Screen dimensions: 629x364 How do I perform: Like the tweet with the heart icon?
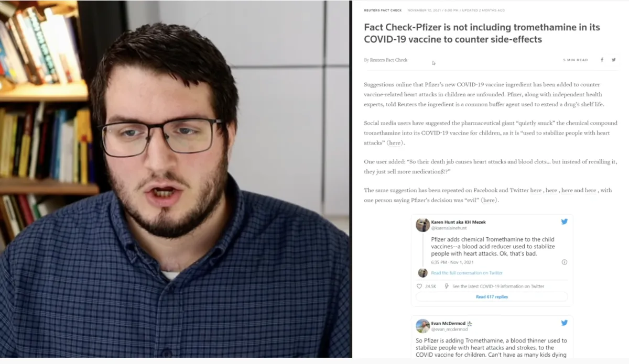click(419, 286)
